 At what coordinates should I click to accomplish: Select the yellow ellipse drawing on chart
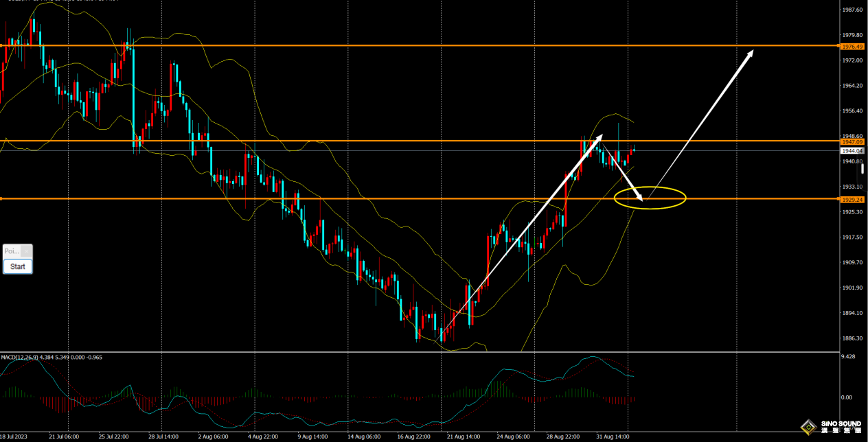pos(650,188)
